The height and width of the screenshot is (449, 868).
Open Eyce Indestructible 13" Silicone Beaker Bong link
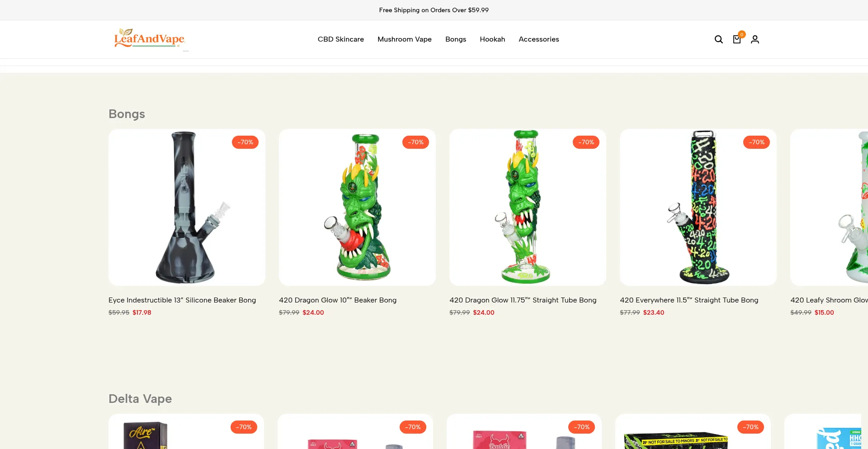coord(182,300)
